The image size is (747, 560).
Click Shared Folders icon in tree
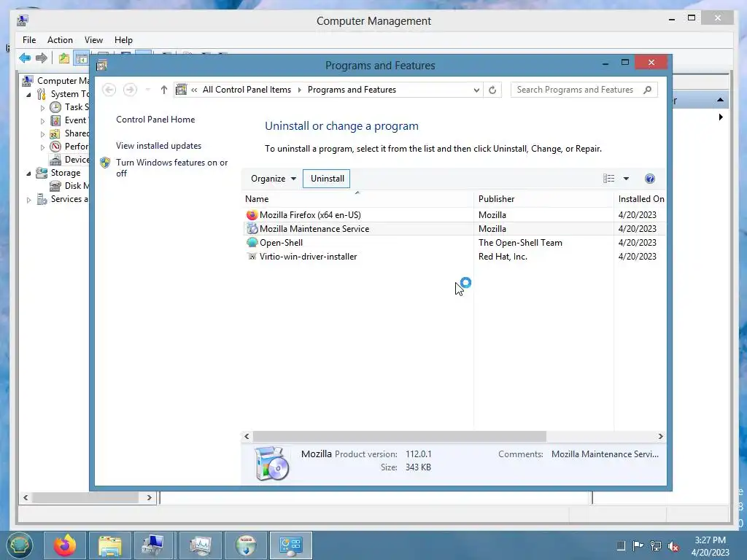[x=55, y=133]
